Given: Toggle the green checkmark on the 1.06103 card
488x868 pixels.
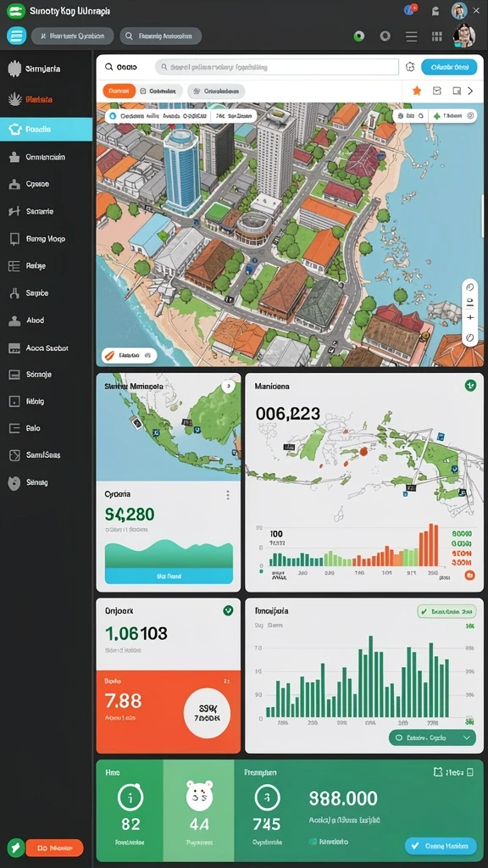Looking at the screenshot, I should [x=227, y=610].
